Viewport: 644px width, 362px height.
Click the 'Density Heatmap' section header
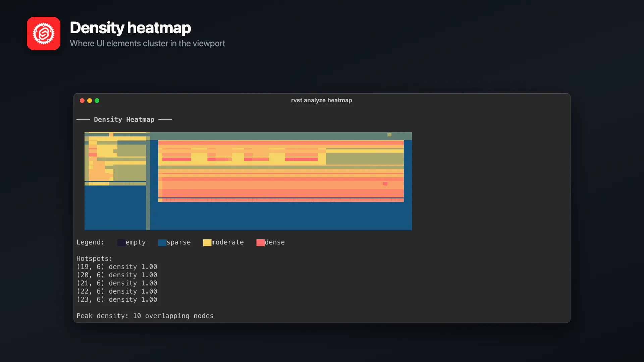[x=124, y=119]
